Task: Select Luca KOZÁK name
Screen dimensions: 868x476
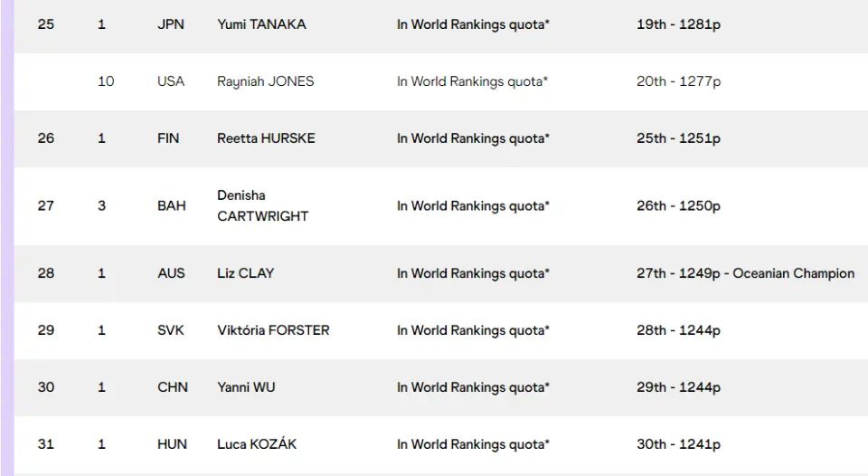Action: [x=257, y=443]
